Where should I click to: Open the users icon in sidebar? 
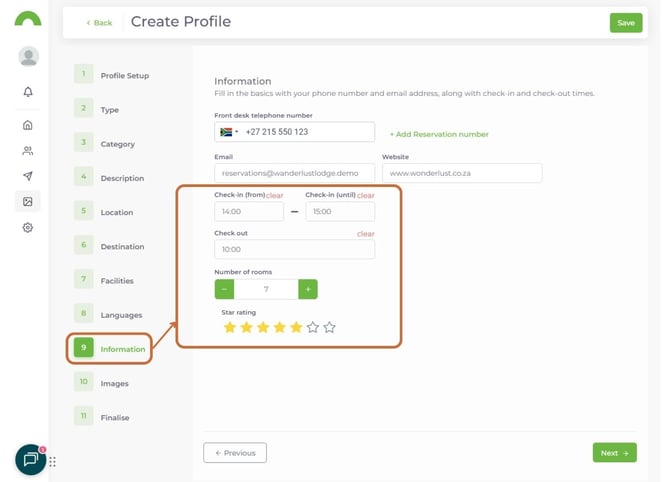(x=28, y=151)
